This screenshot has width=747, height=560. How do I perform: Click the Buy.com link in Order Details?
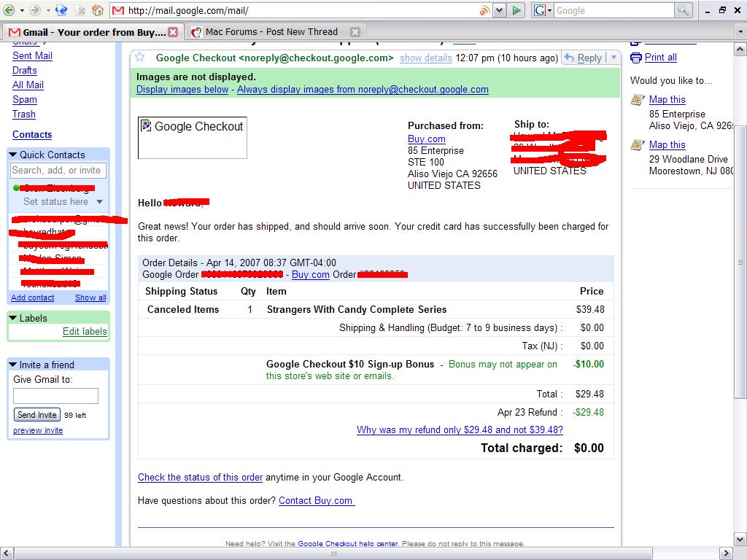pos(311,275)
